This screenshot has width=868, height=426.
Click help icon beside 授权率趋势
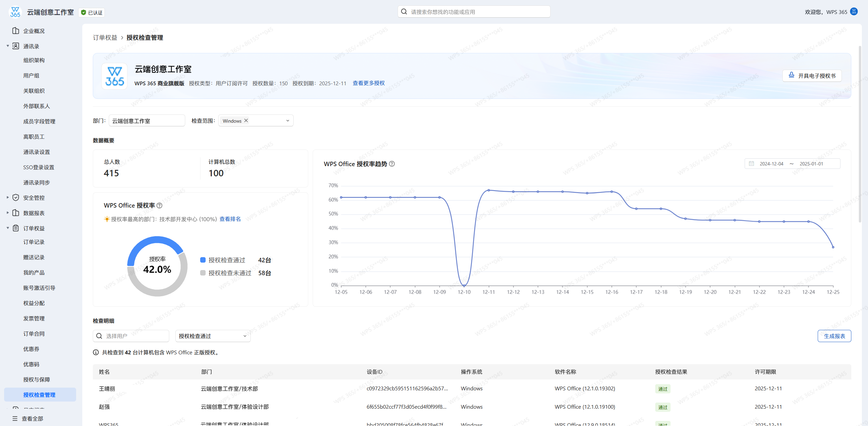392,164
